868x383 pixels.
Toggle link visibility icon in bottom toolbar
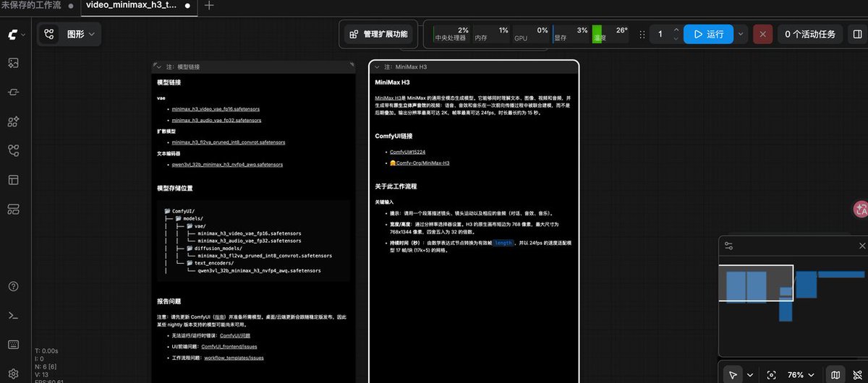(856, 374)
